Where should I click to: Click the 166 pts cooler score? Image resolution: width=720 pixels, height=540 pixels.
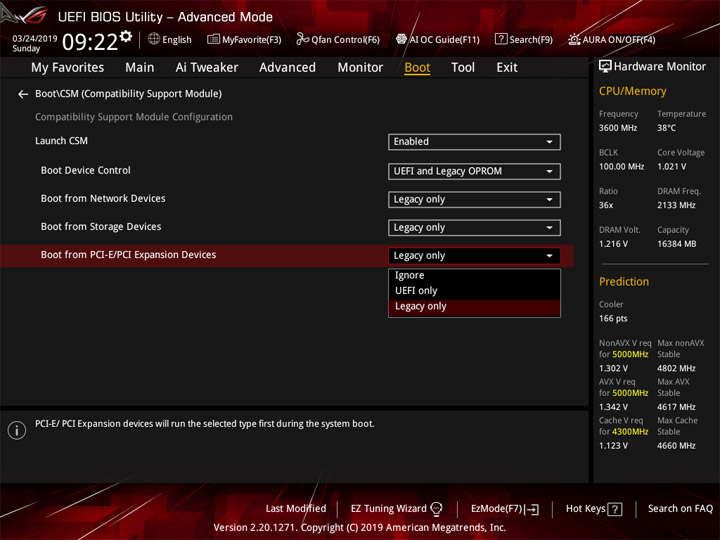[613, 319]
